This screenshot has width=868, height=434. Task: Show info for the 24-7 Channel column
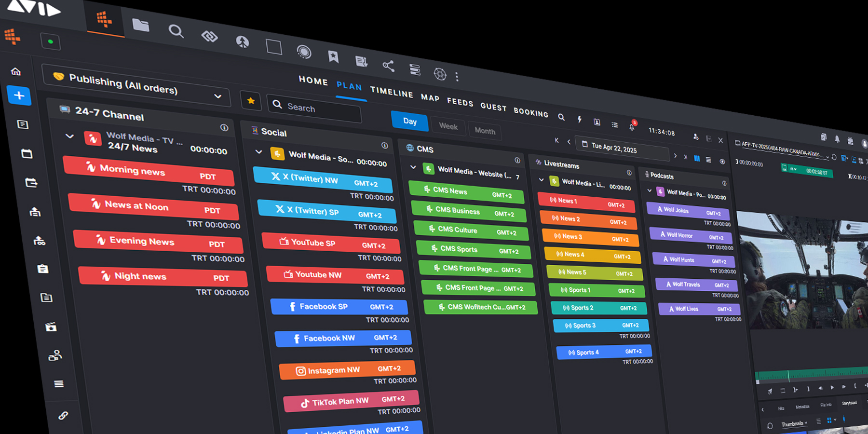pos(224,127)
